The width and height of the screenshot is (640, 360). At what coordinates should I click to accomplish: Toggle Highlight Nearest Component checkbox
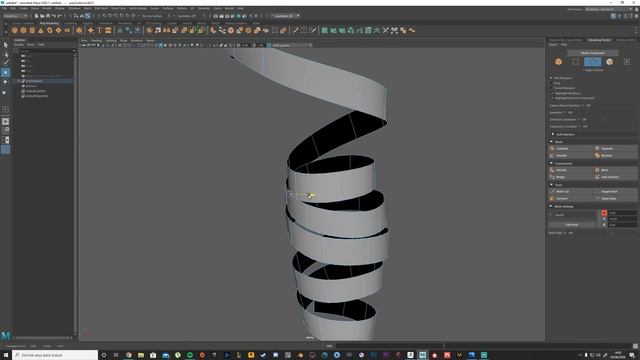point(553,98)
